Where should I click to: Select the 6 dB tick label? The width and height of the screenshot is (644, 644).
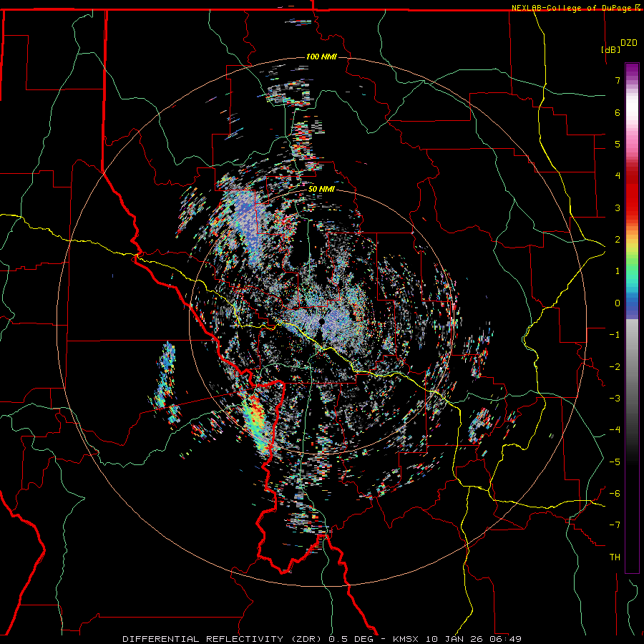[x=618, y=112]
